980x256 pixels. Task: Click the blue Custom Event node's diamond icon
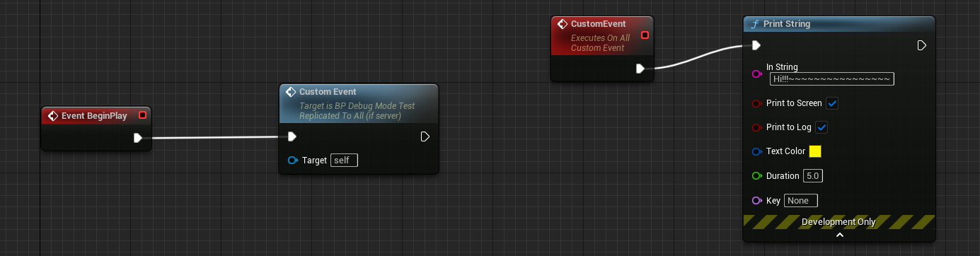[290, 92]
